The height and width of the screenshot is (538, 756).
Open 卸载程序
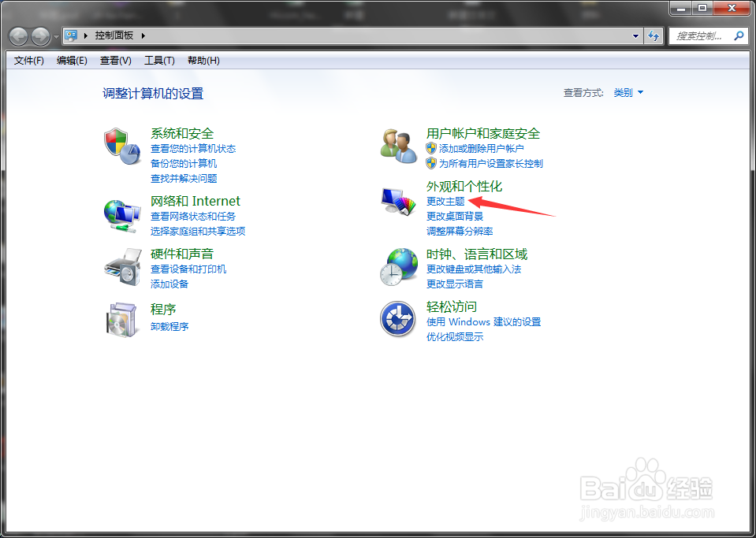[x=171, y=326]
